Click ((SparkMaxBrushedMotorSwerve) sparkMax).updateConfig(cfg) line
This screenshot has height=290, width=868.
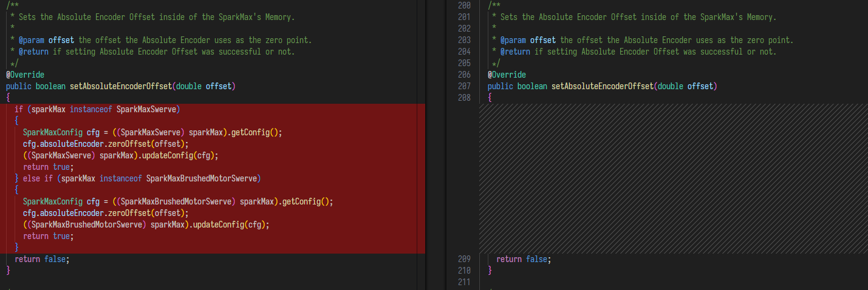(x=146, y=224)
